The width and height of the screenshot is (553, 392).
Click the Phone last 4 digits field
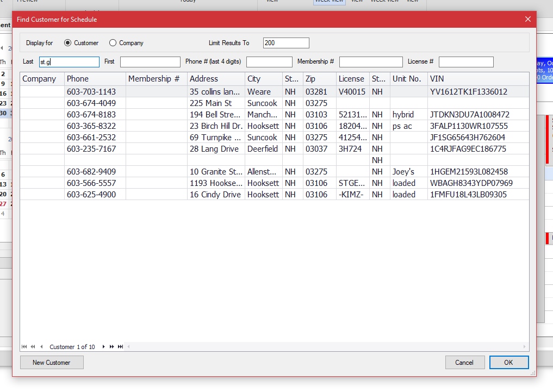pyautogui.click(x=269, y=61)
